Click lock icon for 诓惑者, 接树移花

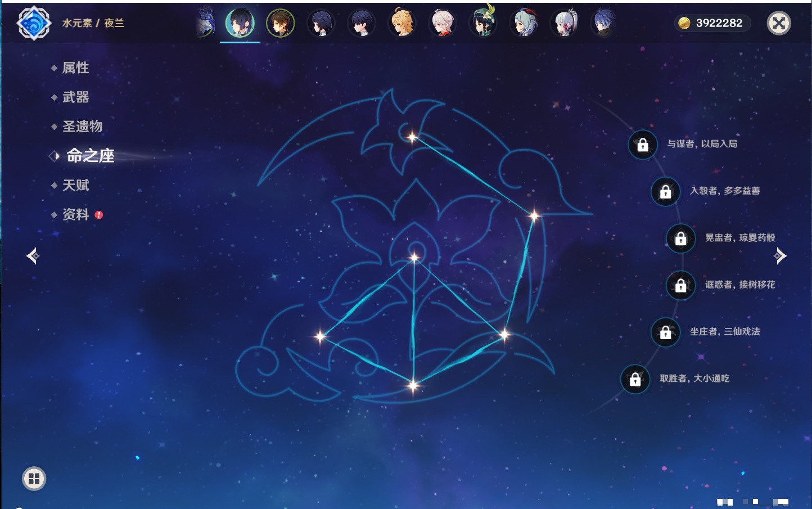click(680, 286)
